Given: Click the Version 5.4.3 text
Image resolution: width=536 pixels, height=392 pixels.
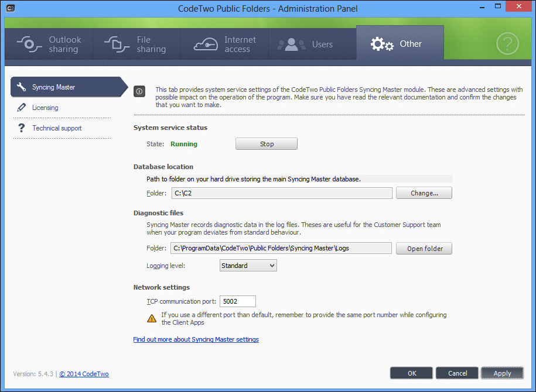Looking at the screenshot, I should coord(33,374).
